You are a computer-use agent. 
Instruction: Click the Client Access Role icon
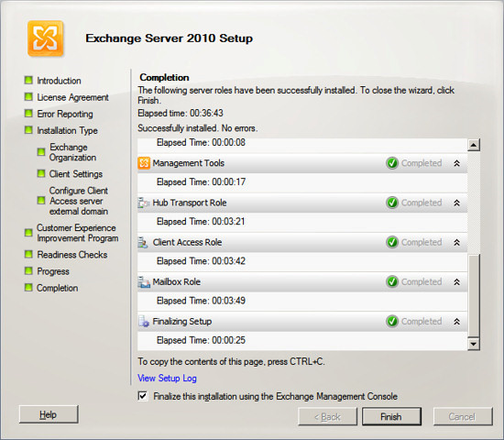tap(143, 242)
